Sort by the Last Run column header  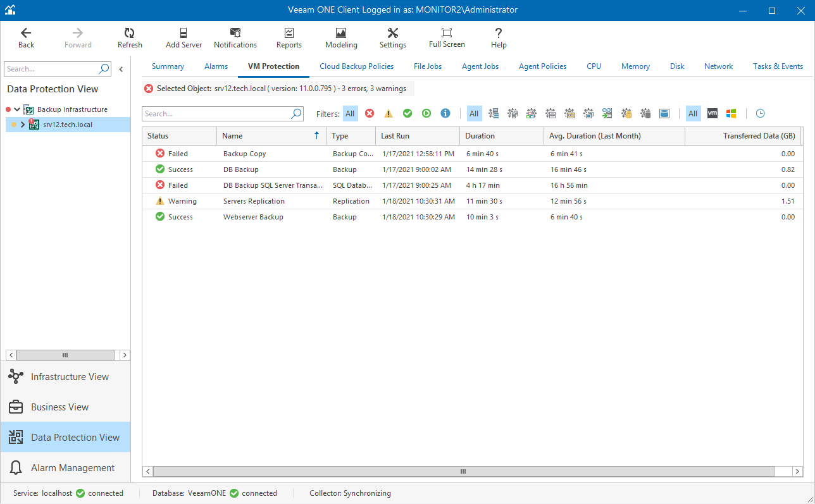click(418, 136)
